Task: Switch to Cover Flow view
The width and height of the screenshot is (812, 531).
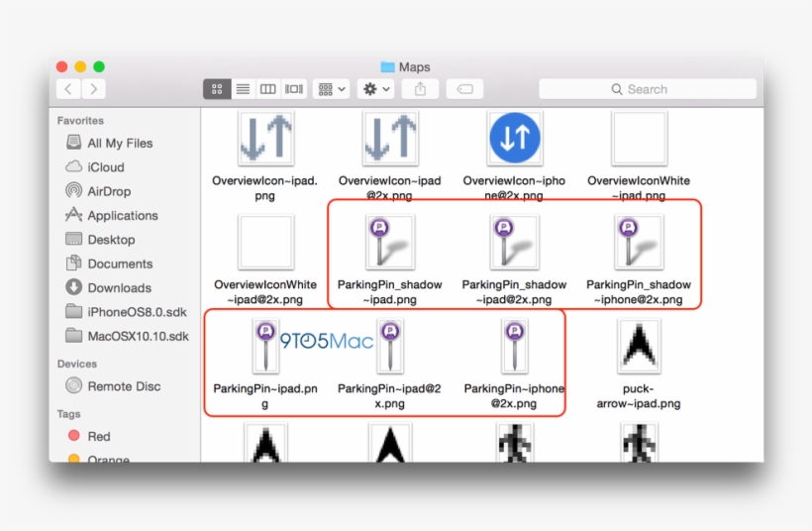Action: point(294,89)
